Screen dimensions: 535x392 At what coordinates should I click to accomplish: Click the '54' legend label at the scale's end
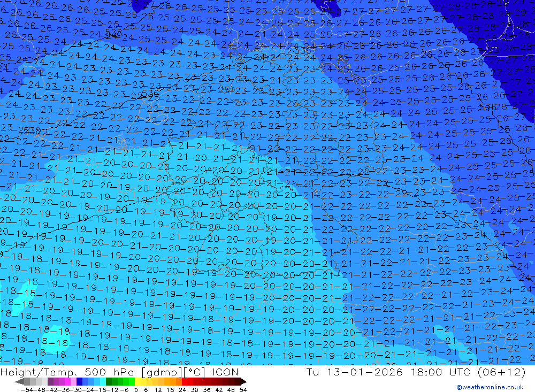243,390
